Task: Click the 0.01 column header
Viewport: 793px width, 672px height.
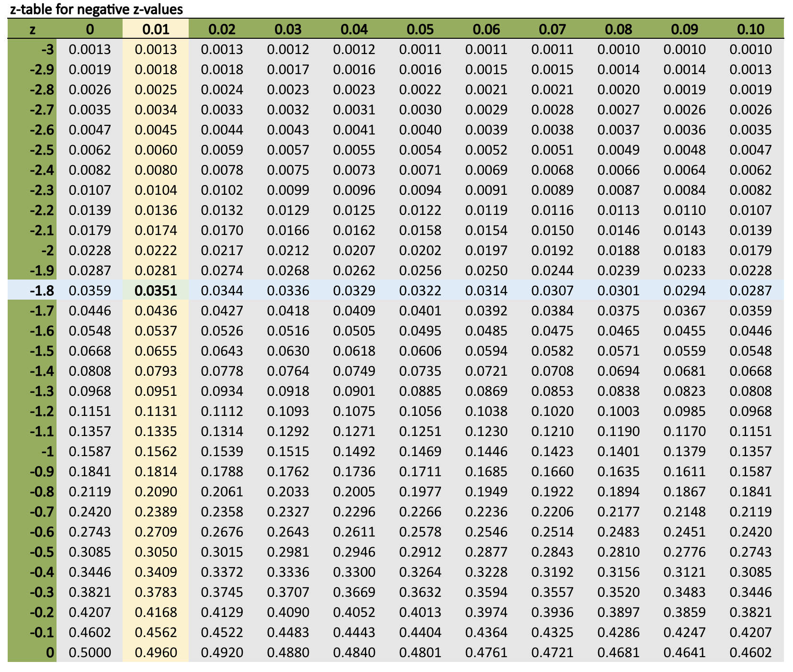Action: [156, 29]
